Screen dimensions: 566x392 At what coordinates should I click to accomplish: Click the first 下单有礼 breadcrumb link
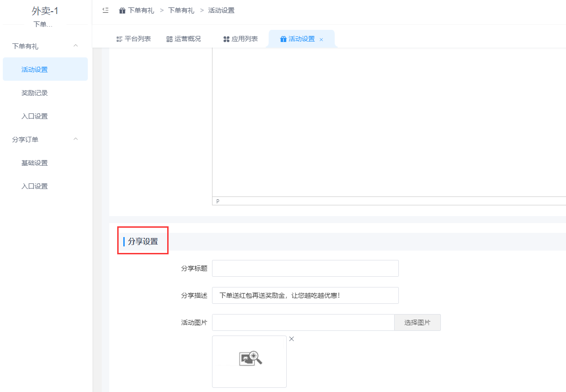coord(141,10)
